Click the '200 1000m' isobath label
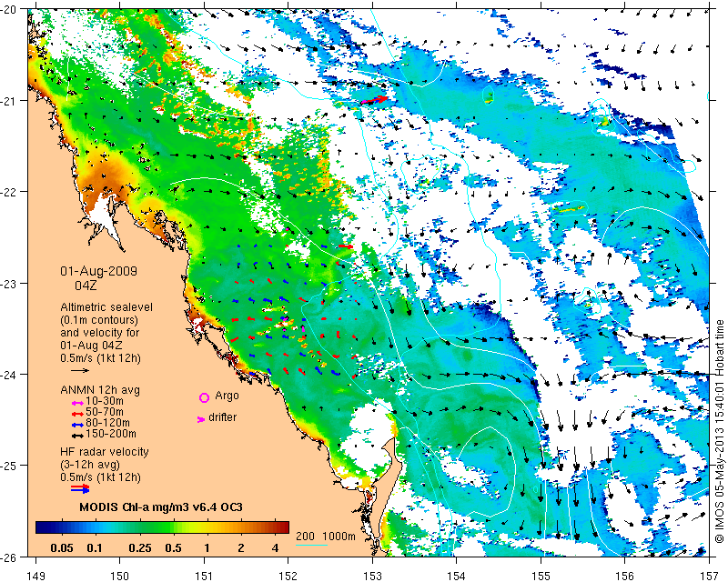Image resolution: width=728 pixels, height=582 pixels. (x=326, y=537)
